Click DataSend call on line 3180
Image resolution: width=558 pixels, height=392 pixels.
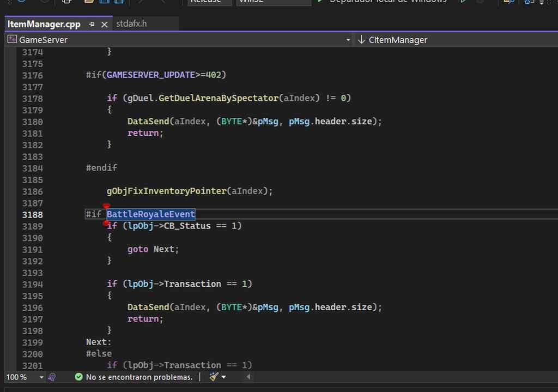(148, 122)
